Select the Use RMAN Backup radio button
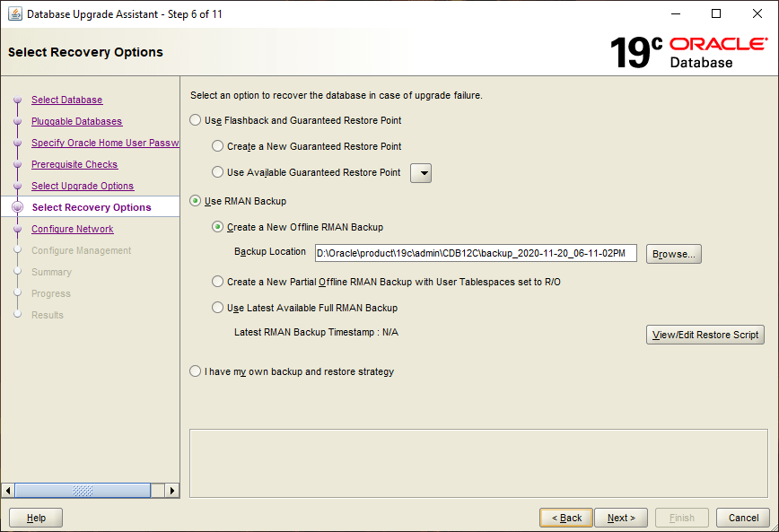This screenshot has width=779, height=532. [196, 201]
